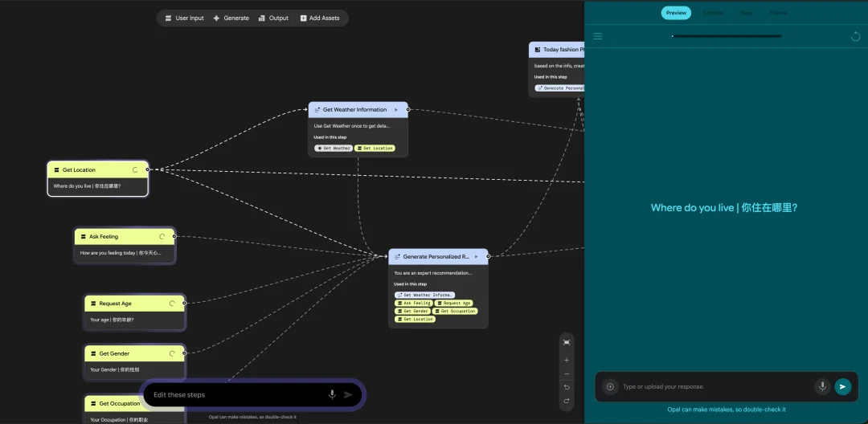
Task: Click Add Assets in the top toolbar
Action: coord(319,18)
